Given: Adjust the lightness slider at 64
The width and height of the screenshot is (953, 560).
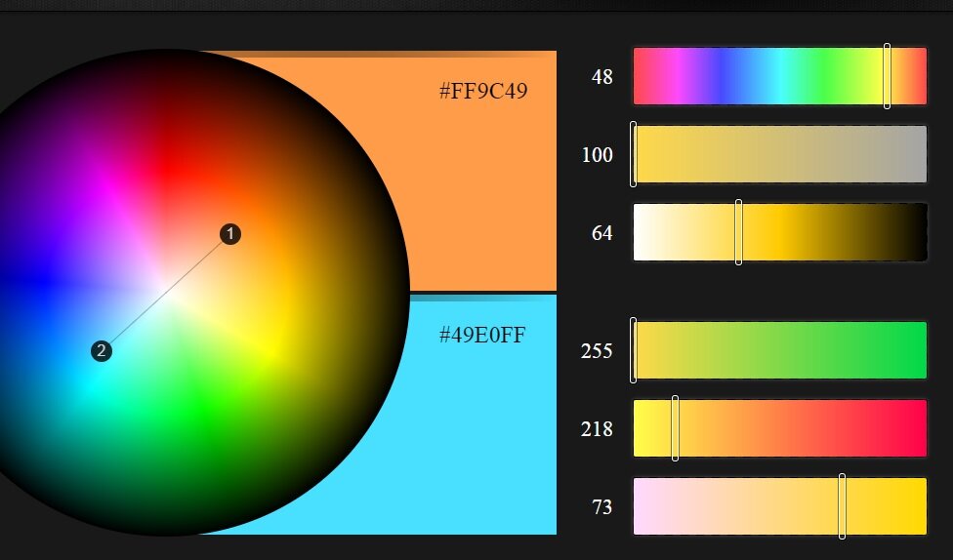Looking at the screenshot, I should 780,232.
